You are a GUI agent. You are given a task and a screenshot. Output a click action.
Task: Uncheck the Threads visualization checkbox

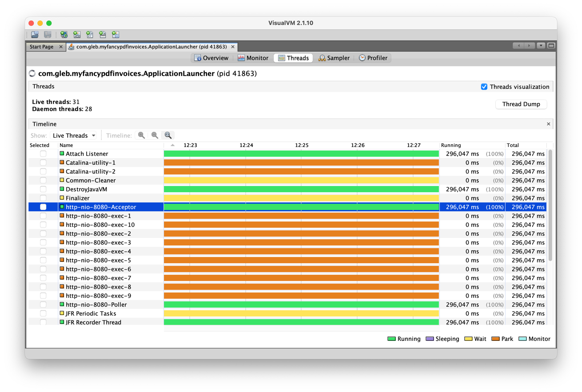point(484,87)
